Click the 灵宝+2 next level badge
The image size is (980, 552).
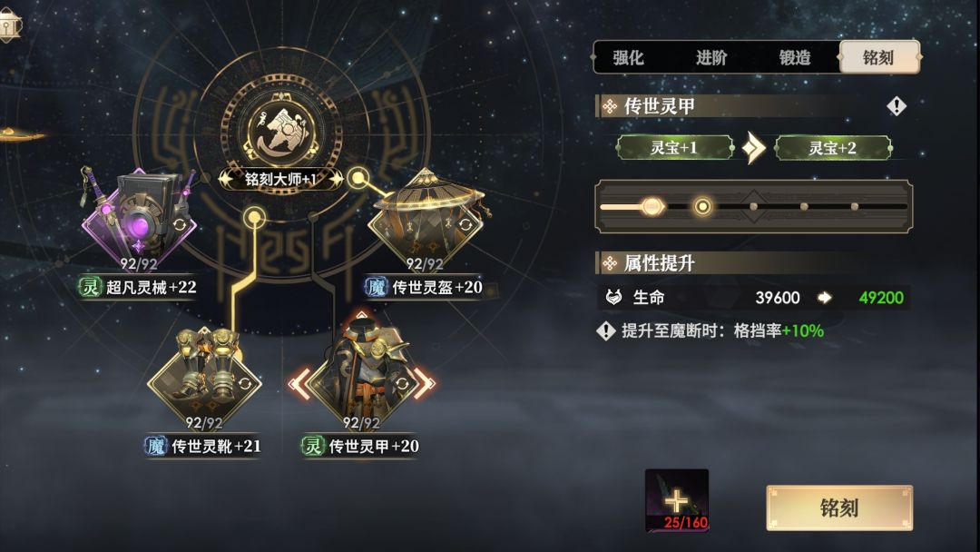click(832, 148)
